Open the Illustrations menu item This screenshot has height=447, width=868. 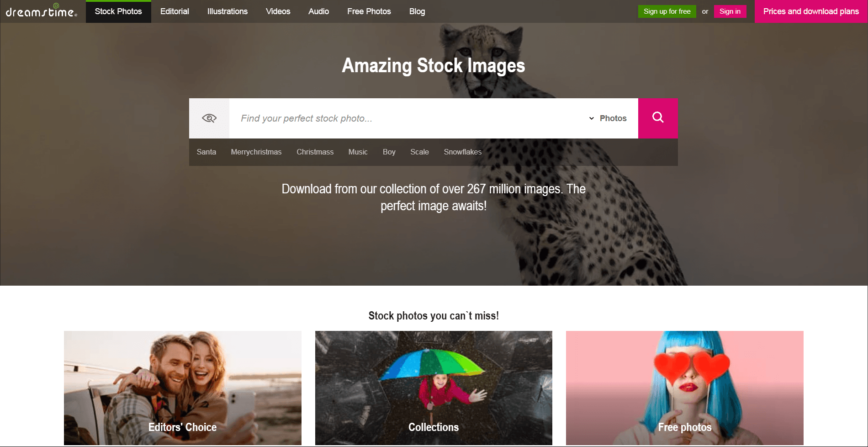tap(228, 11)
